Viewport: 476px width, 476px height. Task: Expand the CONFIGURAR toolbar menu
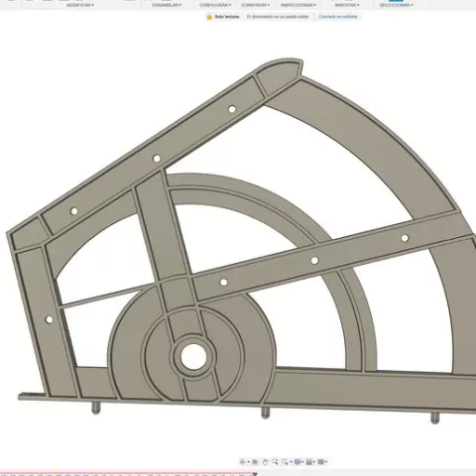tap(215, 5)
